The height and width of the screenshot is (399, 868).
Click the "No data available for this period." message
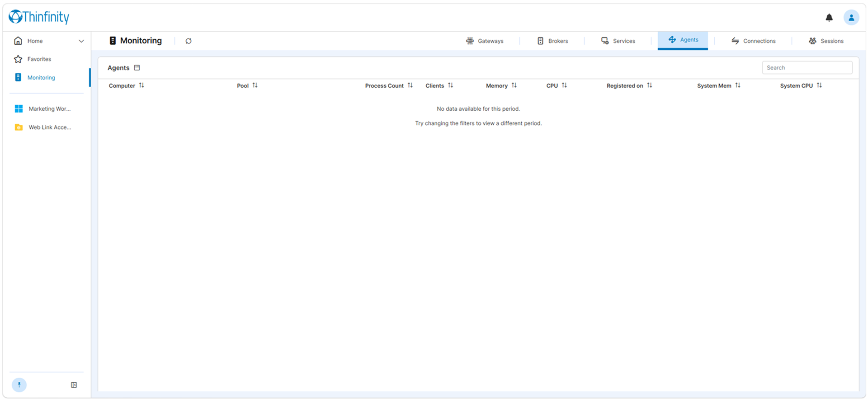coord(478,109)
